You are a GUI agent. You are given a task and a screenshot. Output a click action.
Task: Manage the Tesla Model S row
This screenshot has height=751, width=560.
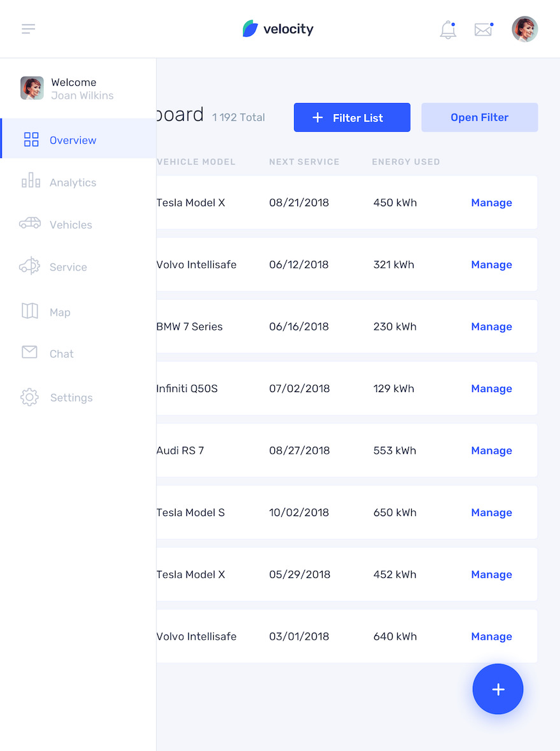491,512
